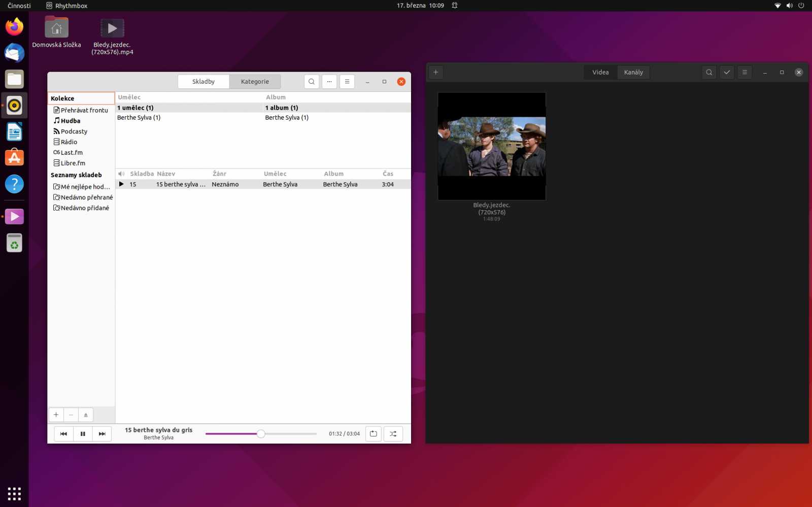This screenshot has height=507, width=812.
Task: Enable selection mode checkmark in Videos window
Action: pyautogui.click(x=727, y=73)
